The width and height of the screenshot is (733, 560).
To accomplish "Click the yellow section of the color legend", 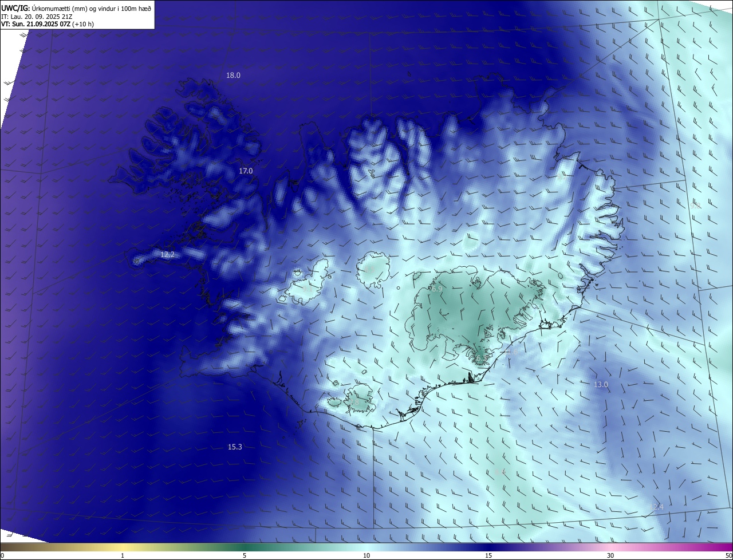I will 123,547.
